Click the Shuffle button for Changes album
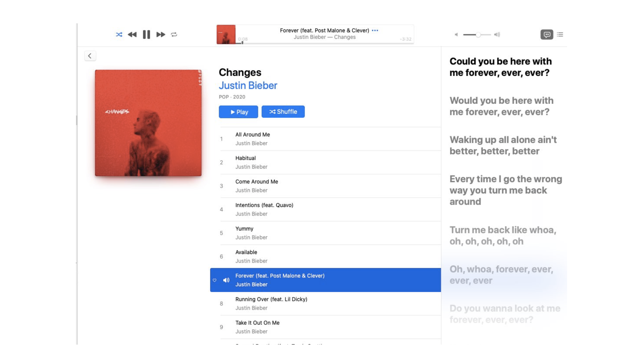 [283, 111]
